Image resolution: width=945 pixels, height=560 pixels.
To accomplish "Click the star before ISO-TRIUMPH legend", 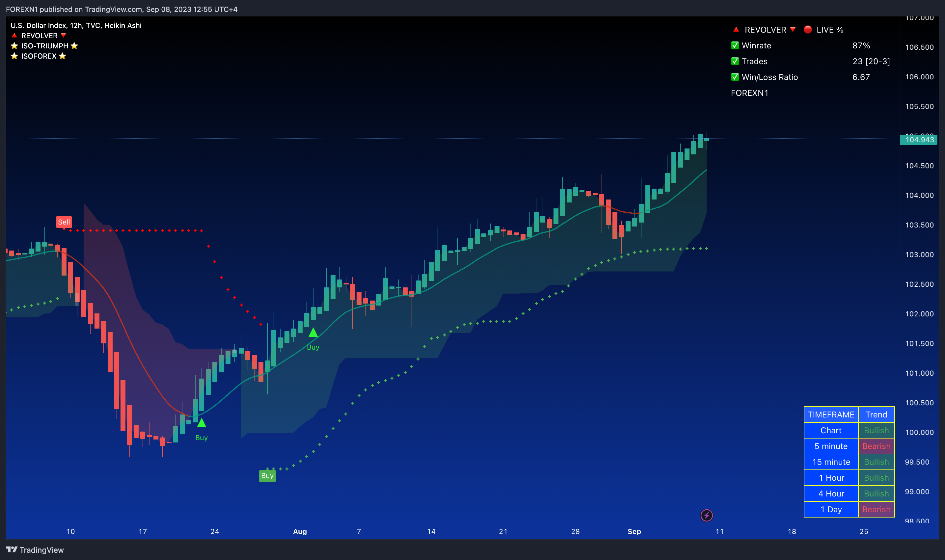I will (14, 46).
